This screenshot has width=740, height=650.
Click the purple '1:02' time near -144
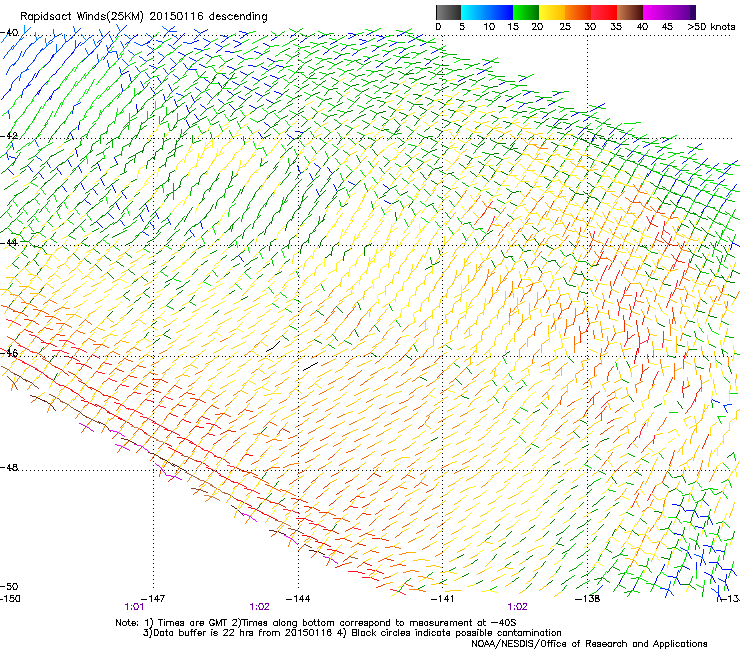click(260, 607)
